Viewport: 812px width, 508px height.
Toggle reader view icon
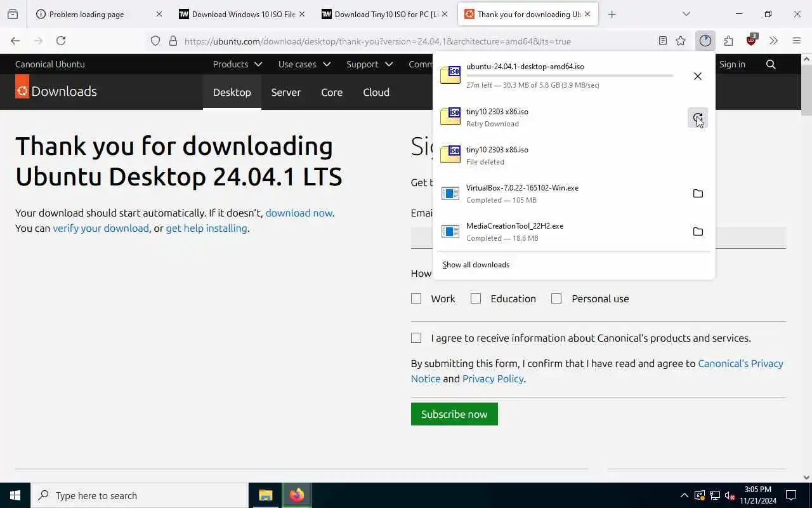pyautogui.click(x=662, y=41)
